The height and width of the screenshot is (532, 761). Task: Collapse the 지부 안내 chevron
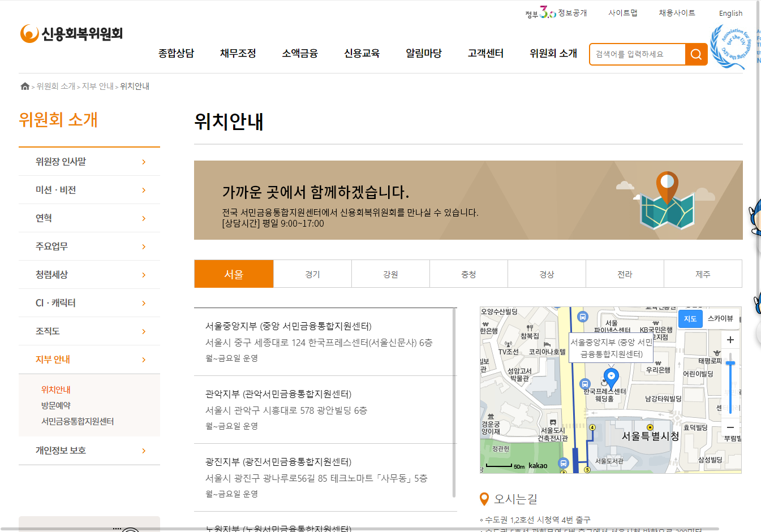click(144, 360)
